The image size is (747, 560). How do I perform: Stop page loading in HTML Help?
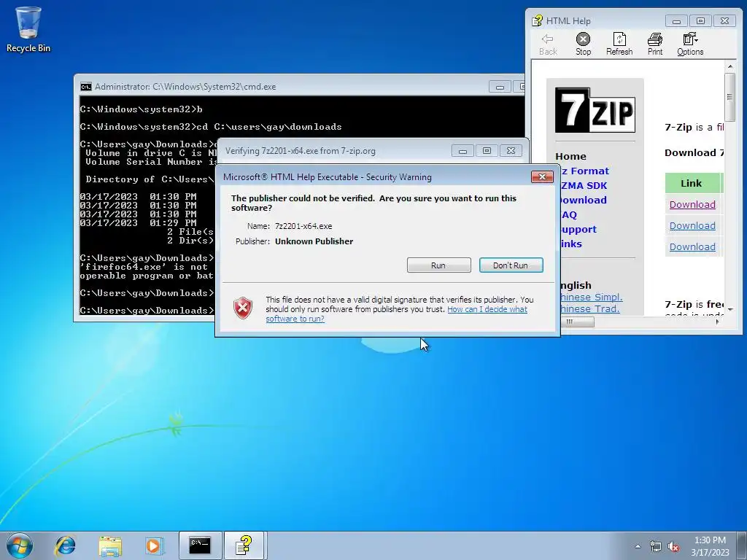point(583,44)
